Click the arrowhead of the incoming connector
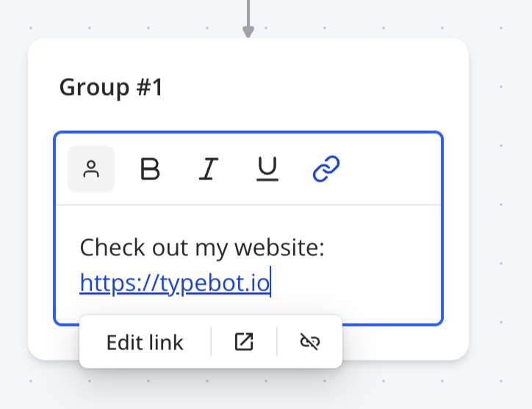 click(x=248, y=31)
